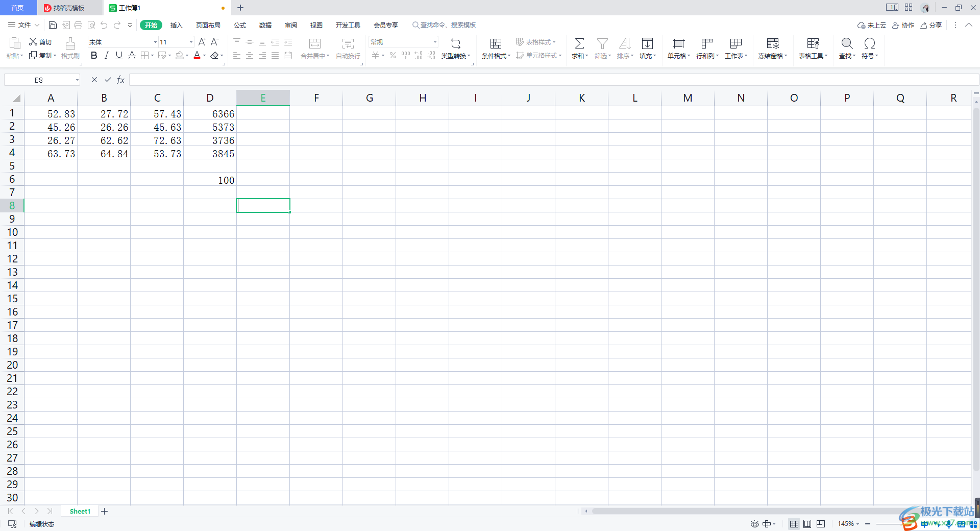Click the Redo arrow icon
This screenshot has width=980, height=531.
pyautogui.click(x=117, y=25)
